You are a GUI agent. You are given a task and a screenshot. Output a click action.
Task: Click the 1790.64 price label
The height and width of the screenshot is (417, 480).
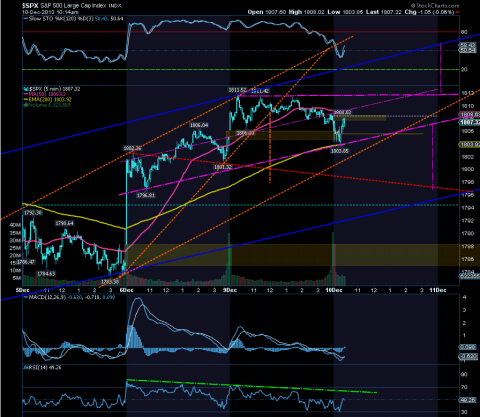(x=64, y=223)
